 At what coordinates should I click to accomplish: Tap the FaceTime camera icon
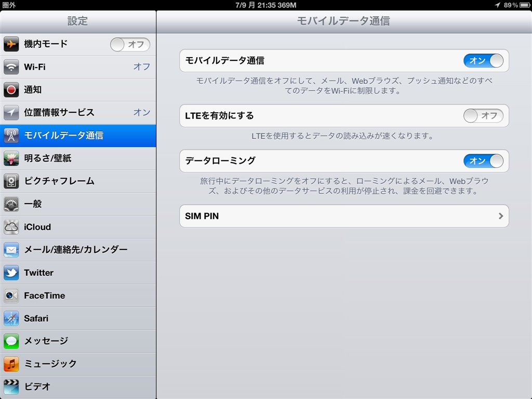coord(11,296)
